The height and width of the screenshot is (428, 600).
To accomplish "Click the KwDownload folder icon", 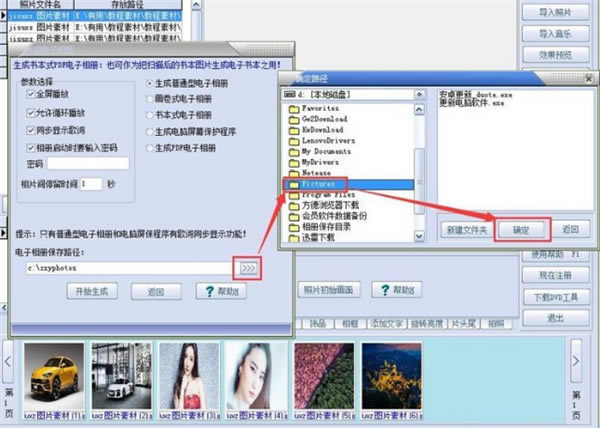I will 294,130.
